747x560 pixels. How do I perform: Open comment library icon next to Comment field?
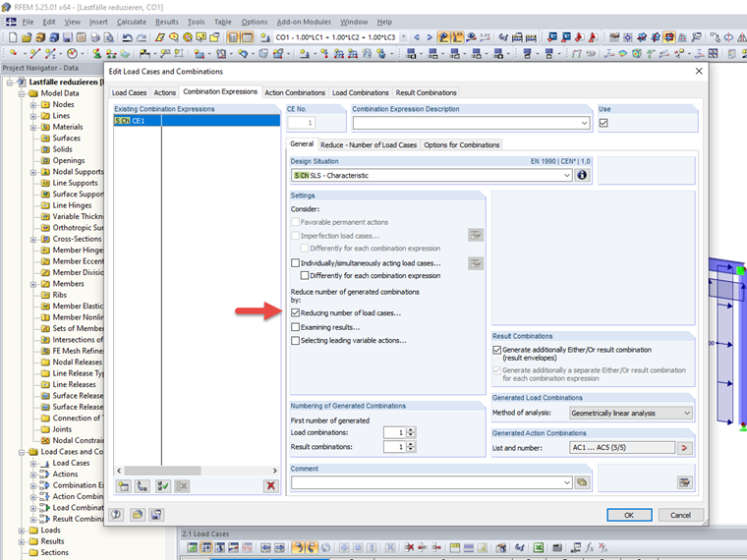coord(582,482)
